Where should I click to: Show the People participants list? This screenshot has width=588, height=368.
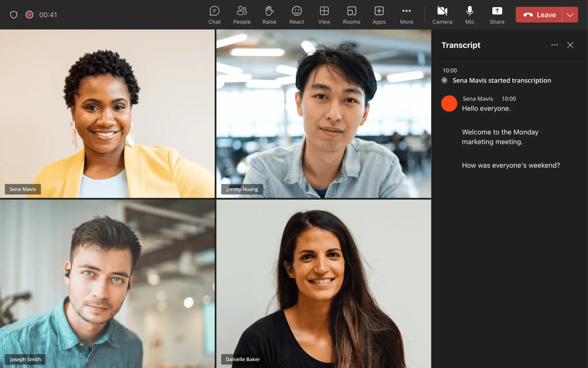[x=242, y=15]
